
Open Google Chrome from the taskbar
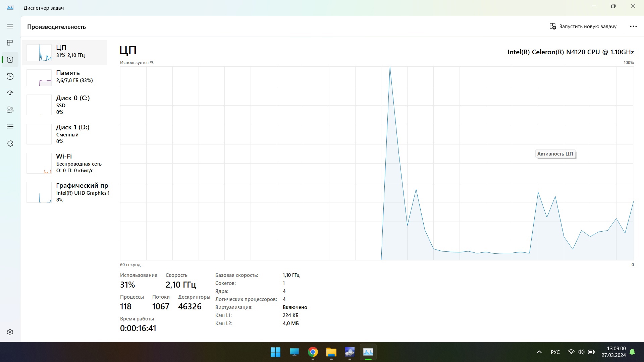[x=313, y=352]
